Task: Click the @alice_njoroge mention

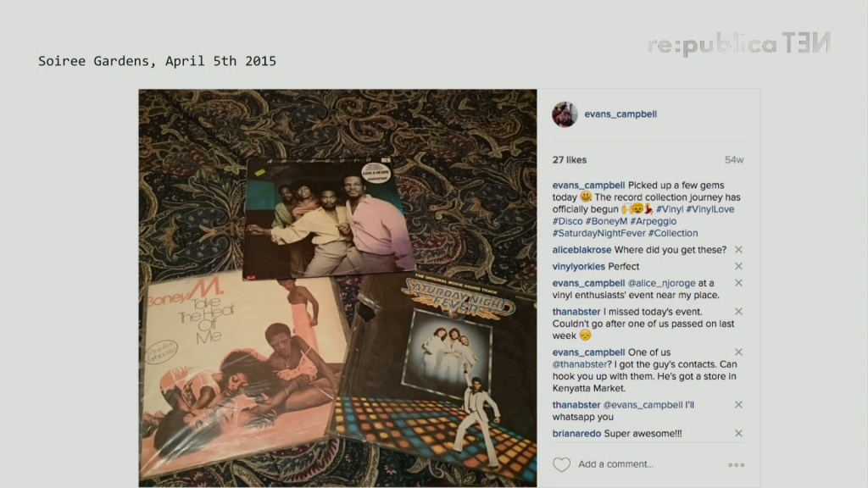Action: pos(661,283)
